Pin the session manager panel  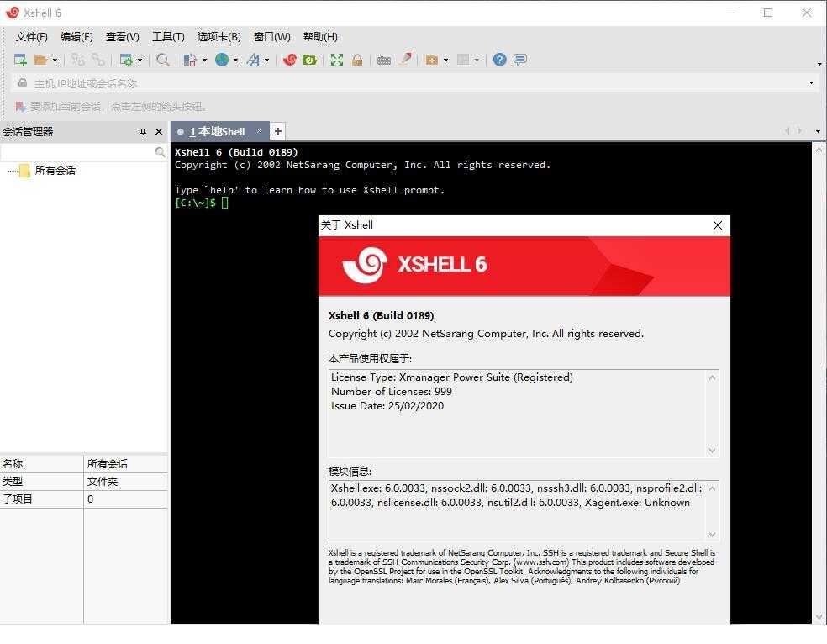pyautogui.click(x=144, y=132)
